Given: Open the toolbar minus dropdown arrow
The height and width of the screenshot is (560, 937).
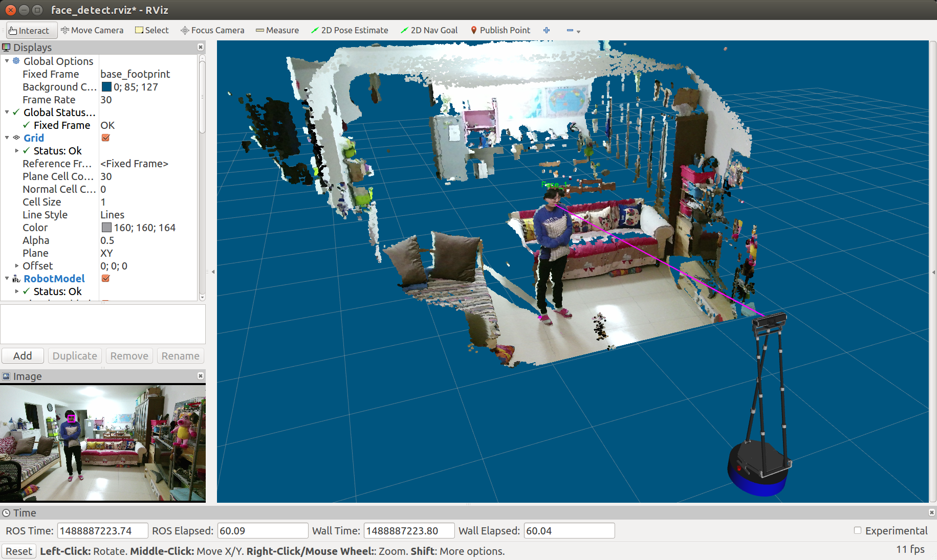Looking at the screenshot, I should pos(579,31).
